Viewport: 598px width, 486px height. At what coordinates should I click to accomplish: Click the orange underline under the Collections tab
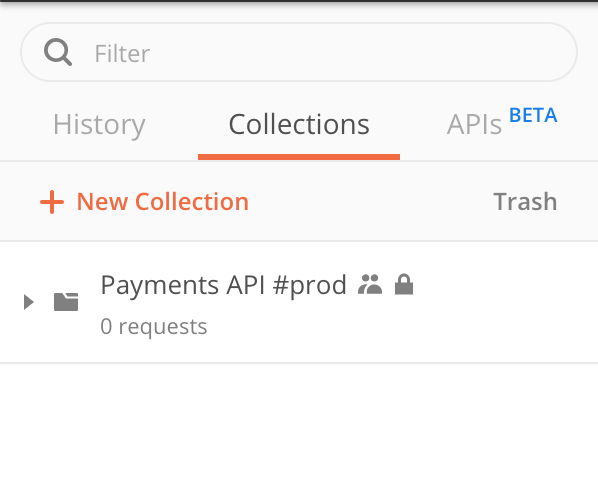pos(299,157)
